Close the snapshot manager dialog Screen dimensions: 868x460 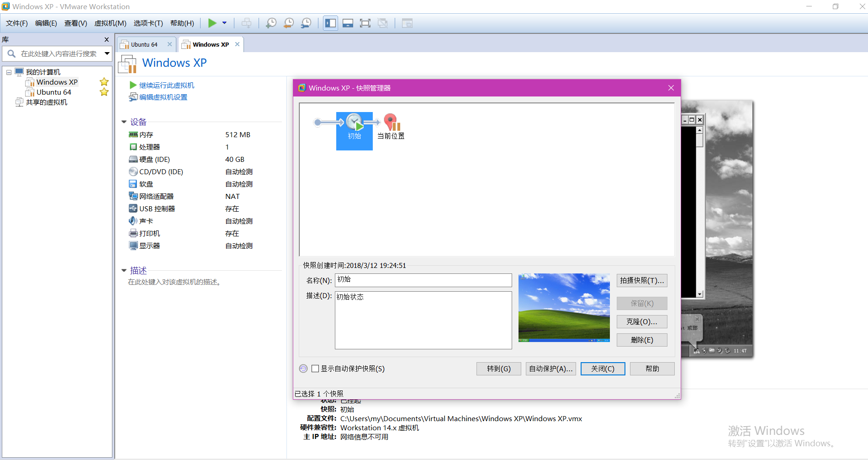(x=671, y=88)
